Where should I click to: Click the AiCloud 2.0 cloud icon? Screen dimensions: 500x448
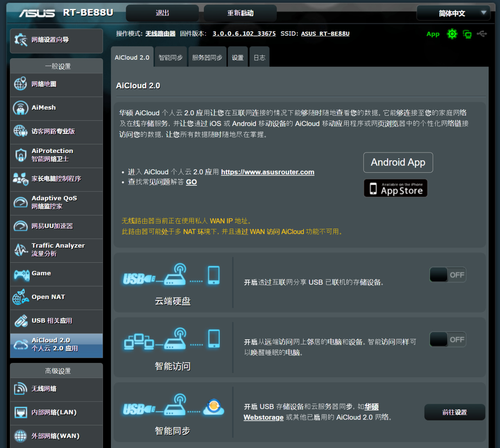tap(20, 344)
